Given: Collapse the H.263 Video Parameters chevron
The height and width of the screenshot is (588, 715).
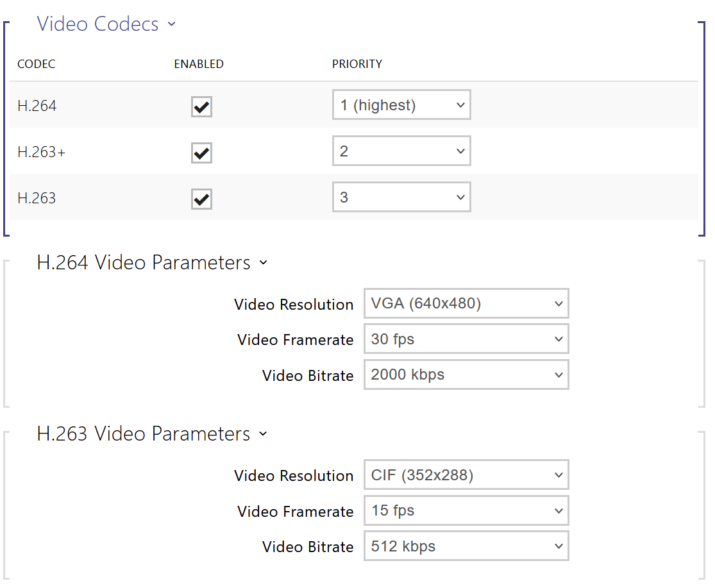Looking at the screenshot, I should (263, 434).
